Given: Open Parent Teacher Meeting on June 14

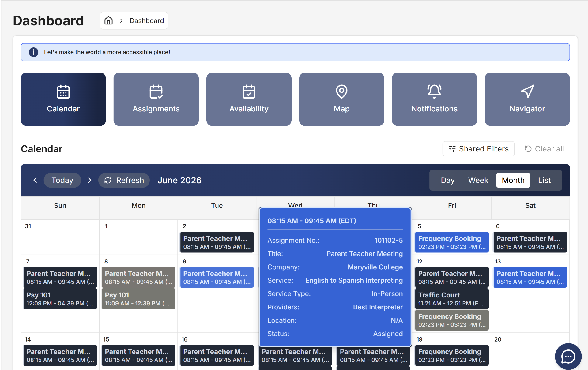Looking at the screenshot, I should [x=60, y=355].
